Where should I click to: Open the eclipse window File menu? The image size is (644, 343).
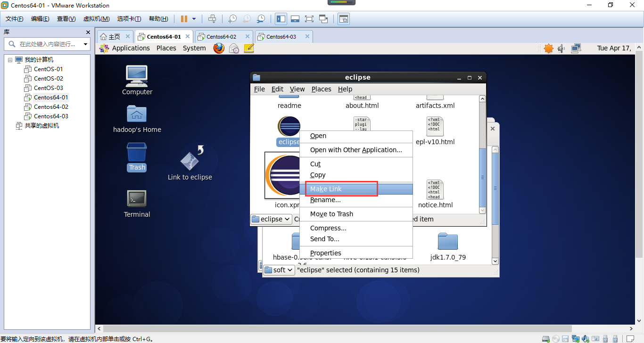tap(259, 89)
